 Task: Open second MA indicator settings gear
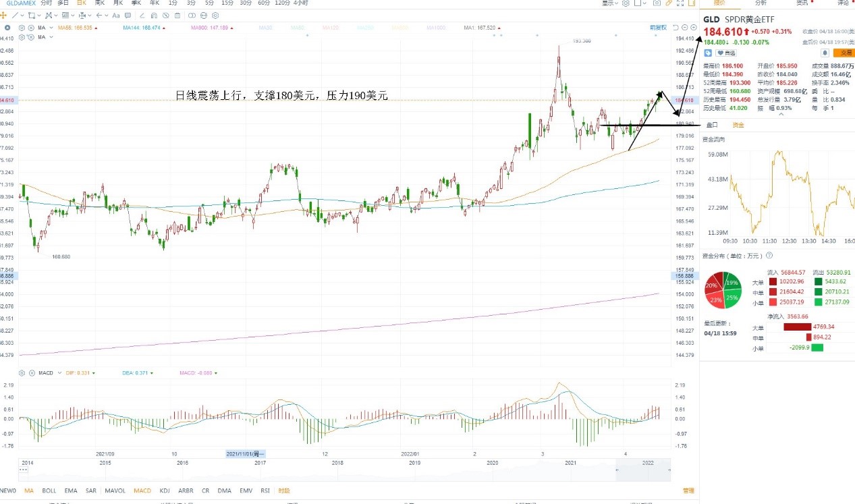click(22, 37)
